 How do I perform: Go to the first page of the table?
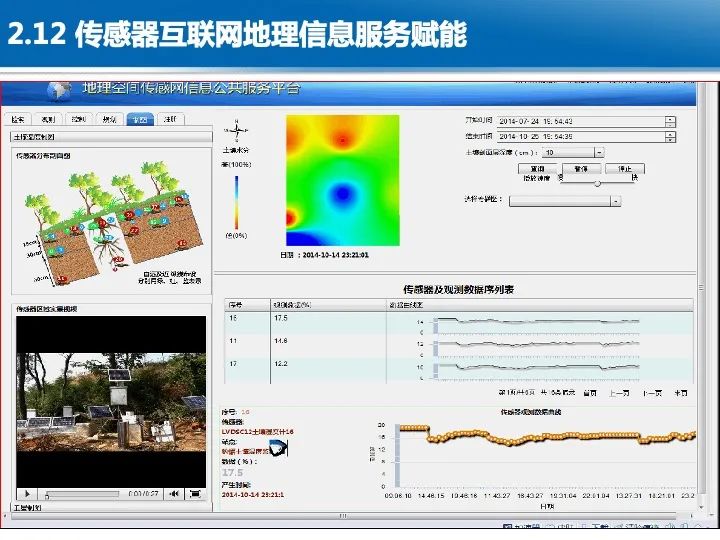click(590, 393)
